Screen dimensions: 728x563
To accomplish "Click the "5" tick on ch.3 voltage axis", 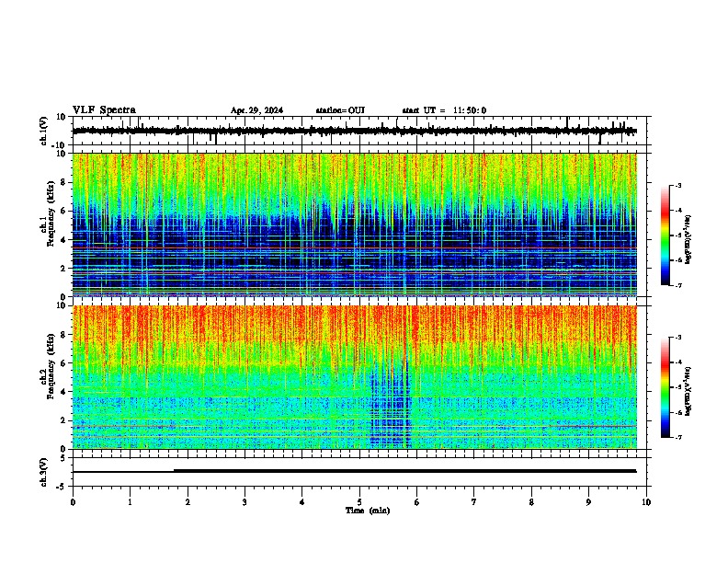I will pyautogui.click(x=64, y=458).
